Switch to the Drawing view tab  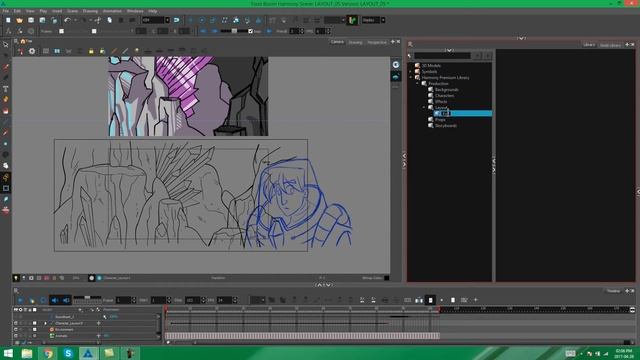355,42
